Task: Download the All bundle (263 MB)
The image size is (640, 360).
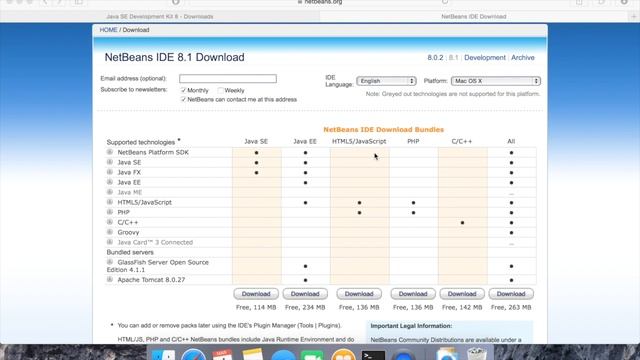Action: point(511,294)
